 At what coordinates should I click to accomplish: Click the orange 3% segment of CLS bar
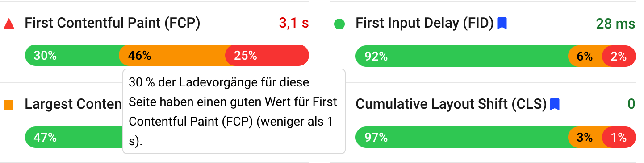[585, 137]
